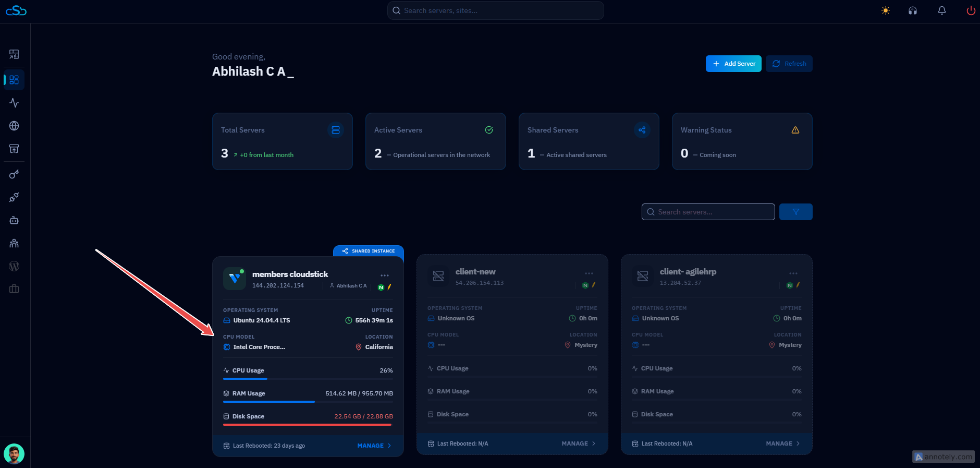Click the client-new server name
980x468 pixels.
[475, 272]
